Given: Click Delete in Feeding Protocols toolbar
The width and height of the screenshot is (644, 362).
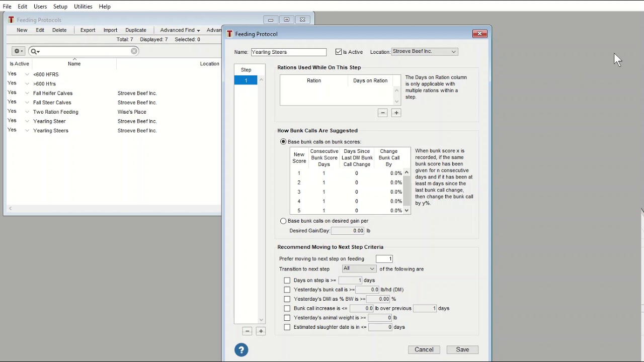Looking at the screenshot, I should click(59, 30).
